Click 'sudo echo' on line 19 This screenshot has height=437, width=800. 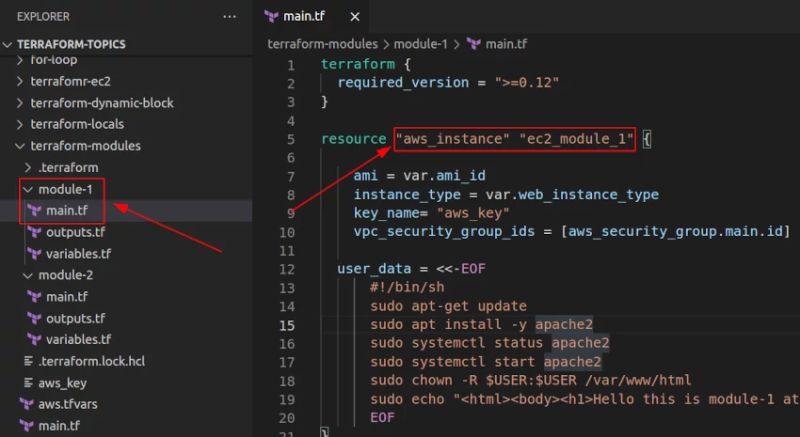tap(407, 399)
